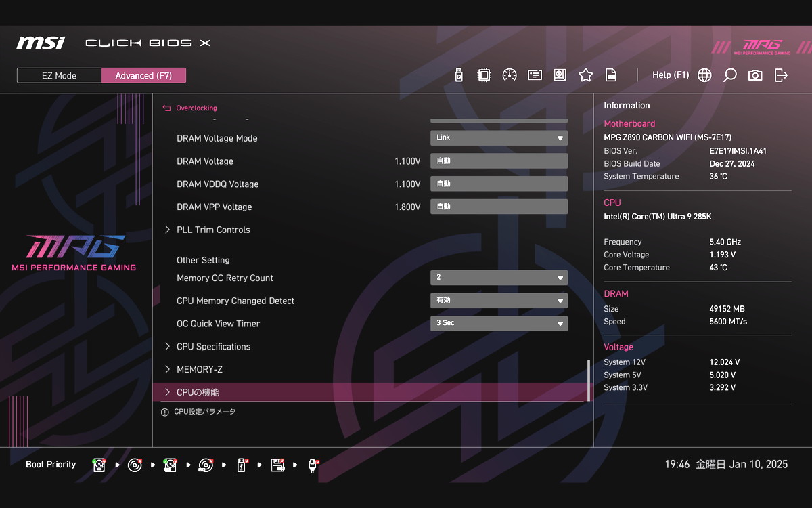Image resolution: width=812 pixels, height=508 pixels.
Task: Click System 3.3V 3.292 V reading
Action: point(722,388)
